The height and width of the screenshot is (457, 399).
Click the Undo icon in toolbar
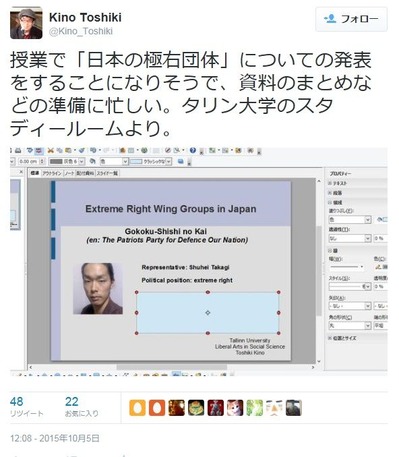tap(93, 151)
